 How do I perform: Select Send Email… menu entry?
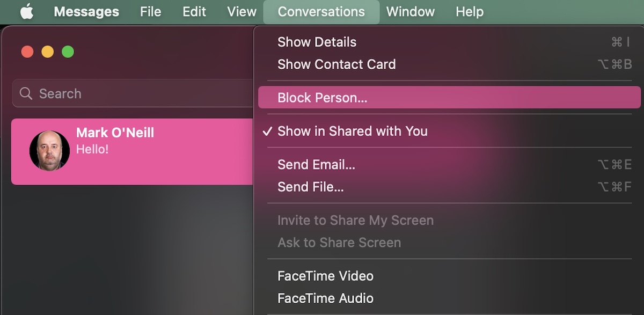click(316, 165)
